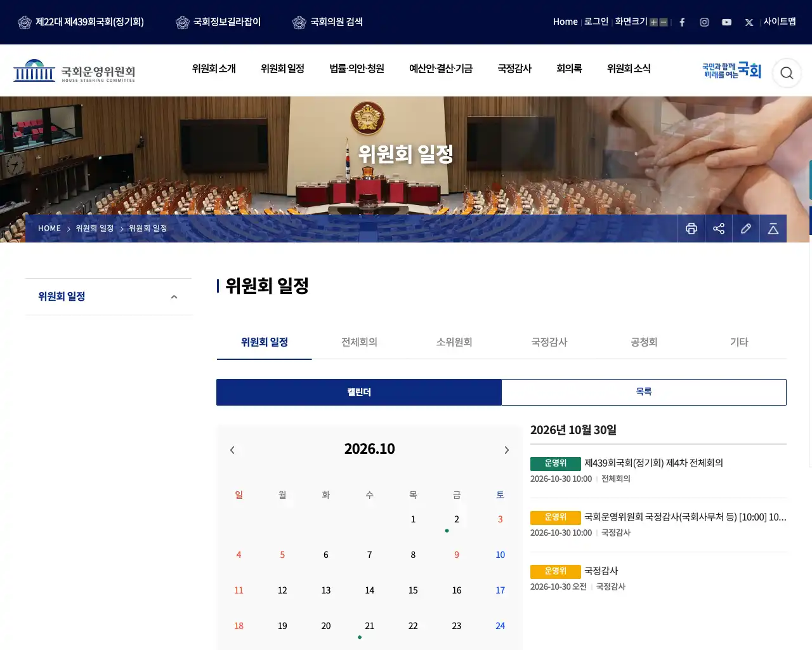812x650 pixels.
Task: Open the 국정감사 main menu item
Action: pos(514,69)
